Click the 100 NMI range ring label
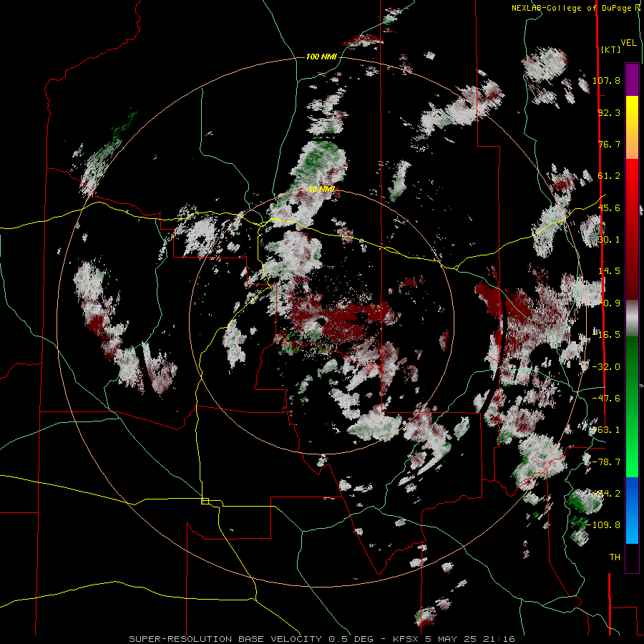 pyautogui.click(x=321, y=57)
